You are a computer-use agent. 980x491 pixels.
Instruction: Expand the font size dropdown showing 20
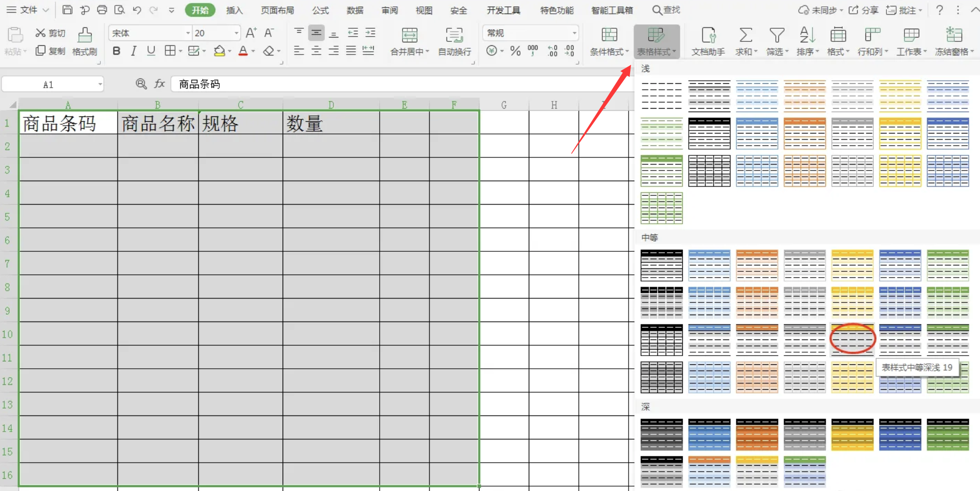click(236, 33)
